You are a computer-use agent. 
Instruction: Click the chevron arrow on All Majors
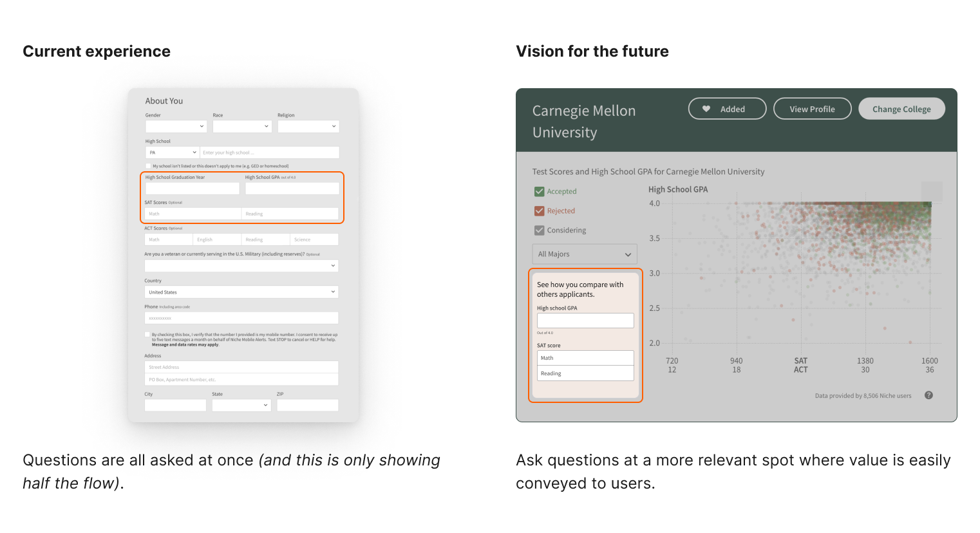pos(628,254)
